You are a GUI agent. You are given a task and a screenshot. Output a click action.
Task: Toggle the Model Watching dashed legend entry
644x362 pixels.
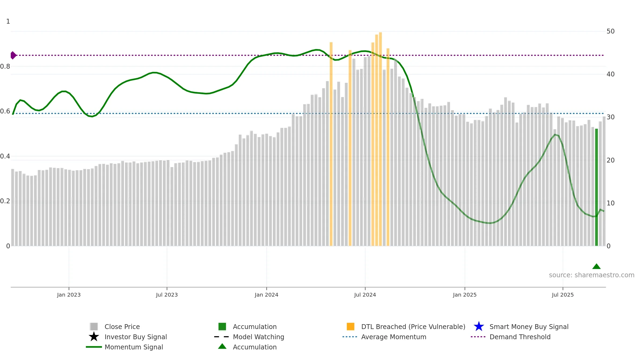pyautogui.click(x=249, y=337)
